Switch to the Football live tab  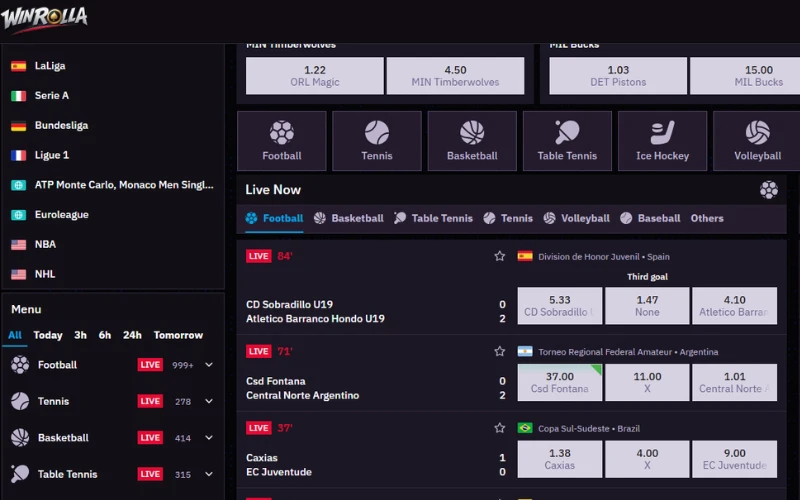click(x=274, y=218)
